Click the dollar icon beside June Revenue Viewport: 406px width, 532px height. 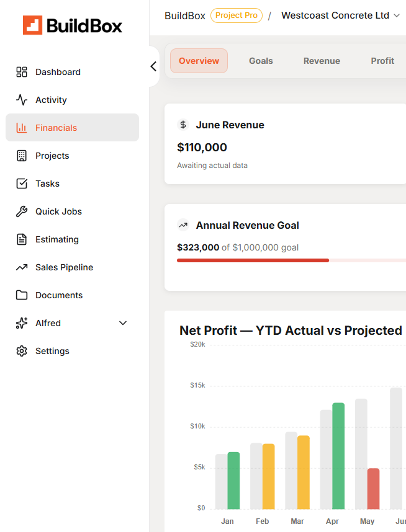tap(183, 125)
